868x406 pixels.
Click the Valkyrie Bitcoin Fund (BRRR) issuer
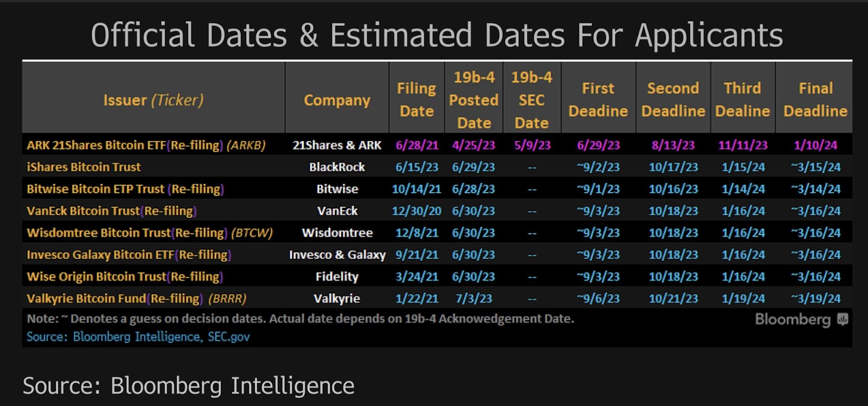[136, 299]
